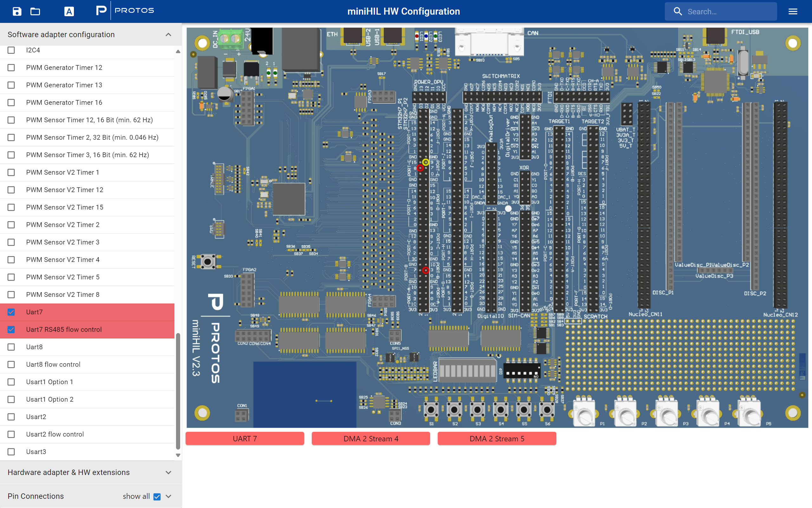Click the DMA 2 Stream 5 button
This screenshot has width=812, height=508.
(497, 438)
